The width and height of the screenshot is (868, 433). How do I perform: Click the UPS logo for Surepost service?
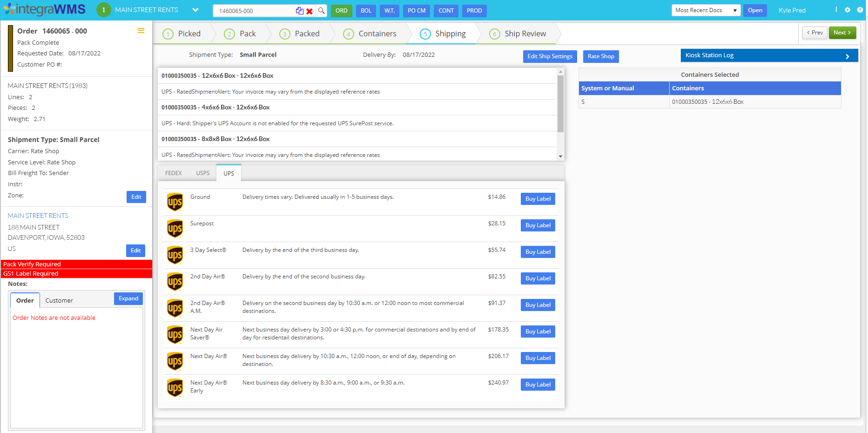(x=175, y=229)
